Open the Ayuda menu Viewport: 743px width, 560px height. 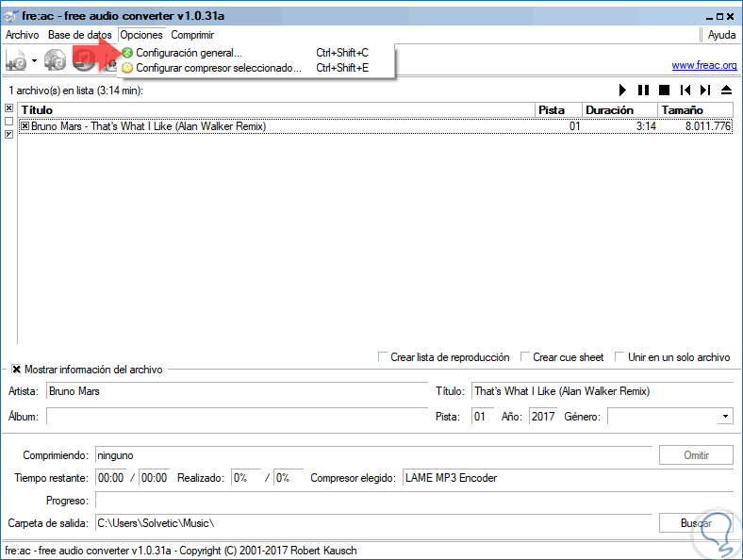[x=721, y=35]
